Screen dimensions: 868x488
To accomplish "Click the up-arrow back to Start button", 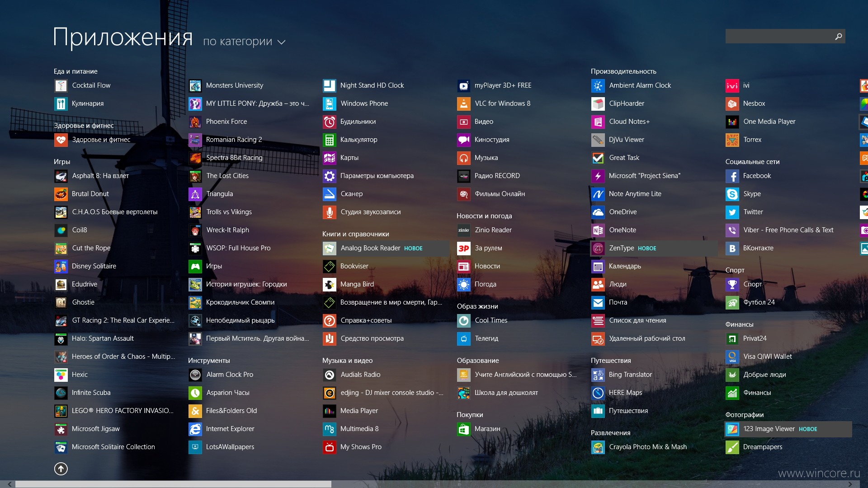I will click(61, 469).
